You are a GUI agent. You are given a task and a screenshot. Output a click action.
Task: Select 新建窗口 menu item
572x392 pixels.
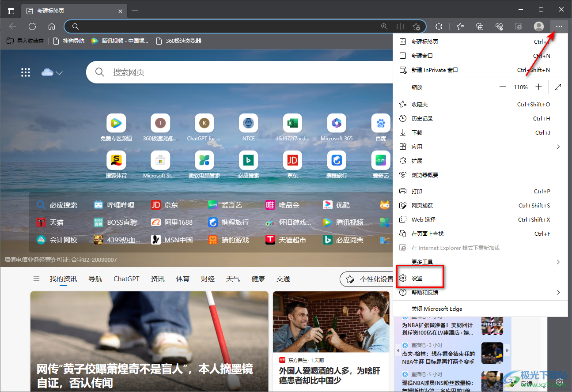pos(480,56)
